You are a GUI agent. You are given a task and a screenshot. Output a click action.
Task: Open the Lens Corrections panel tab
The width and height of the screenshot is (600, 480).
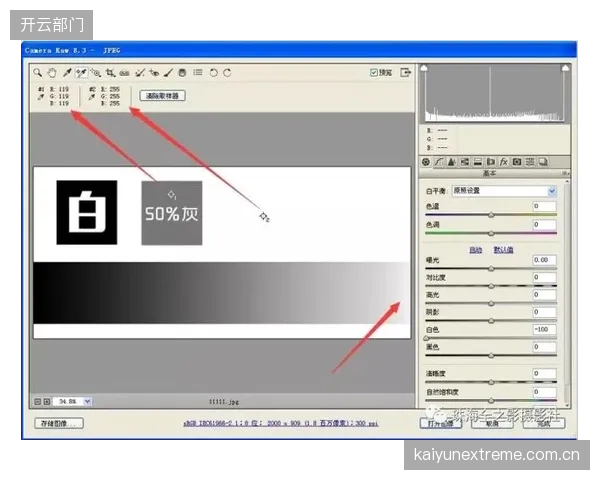[x=491, y=162]
